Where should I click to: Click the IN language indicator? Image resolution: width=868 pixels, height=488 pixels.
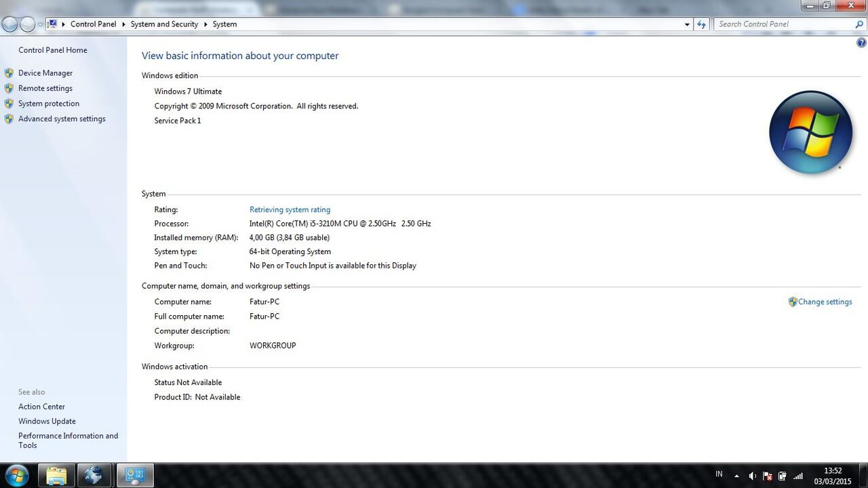click(719, 474)
